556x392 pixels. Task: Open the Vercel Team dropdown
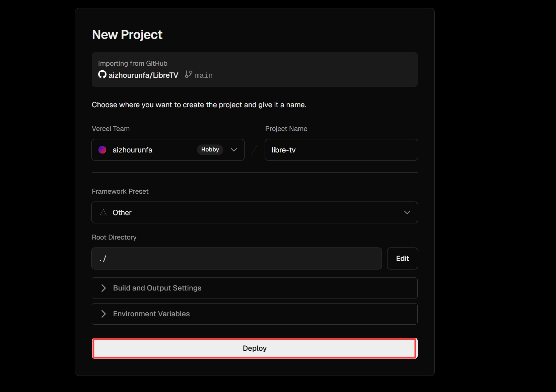[x=168, y=150]
